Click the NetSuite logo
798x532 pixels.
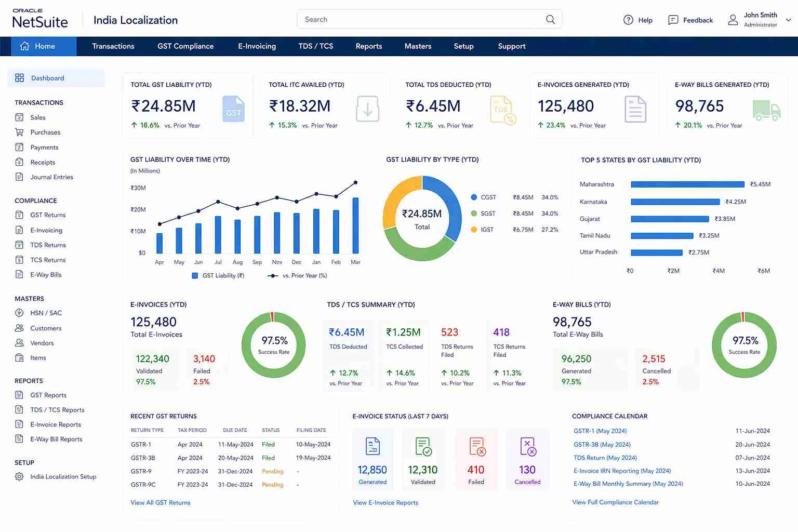tap(40, 19)
